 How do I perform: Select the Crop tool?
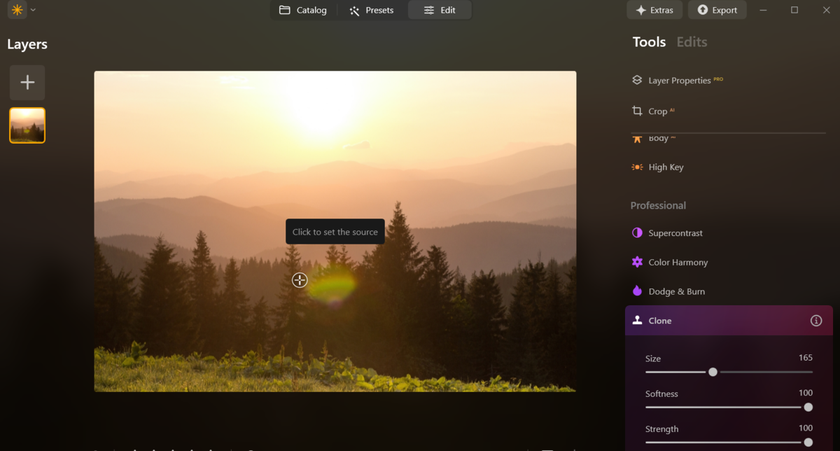point(657,111)
